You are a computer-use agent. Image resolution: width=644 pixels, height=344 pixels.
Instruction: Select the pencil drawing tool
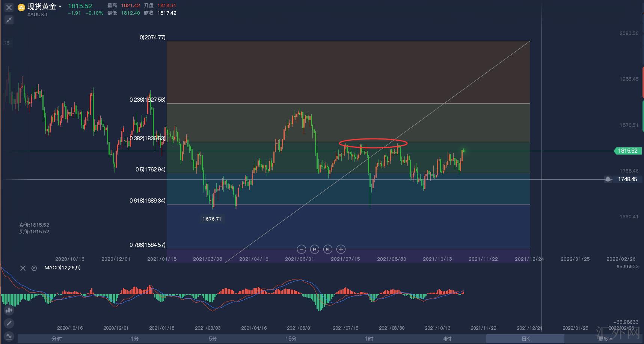click(9, 323)
